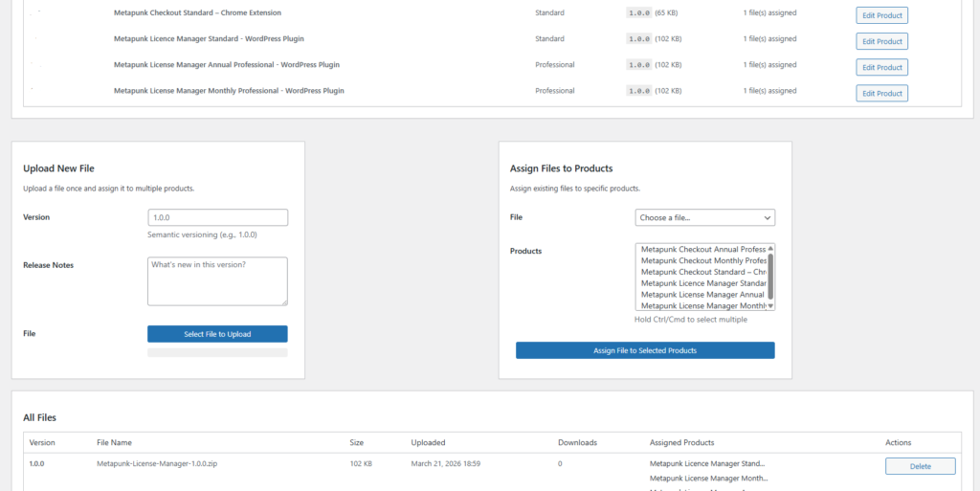Click the upload progress bar
The height and width of the screenshot is (491, 980).
click(217, 353)
